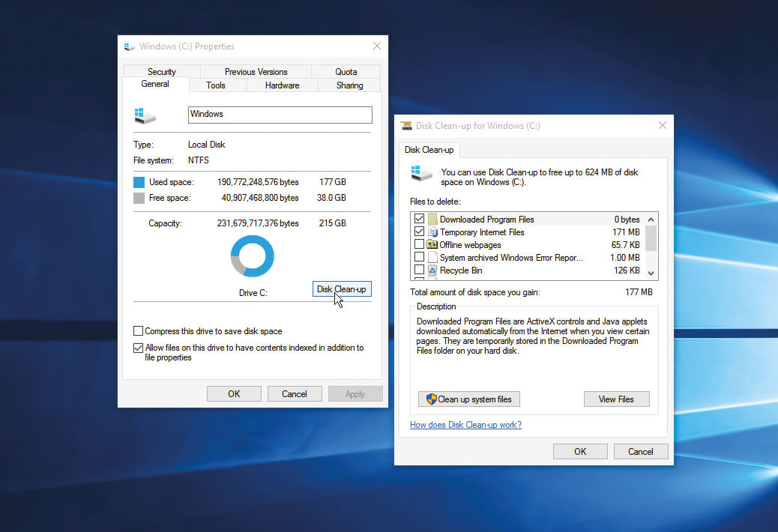Uncheck allow file contents indexing option
The height and width of the screenshot is (532, 778).
[x=138, y=348]
